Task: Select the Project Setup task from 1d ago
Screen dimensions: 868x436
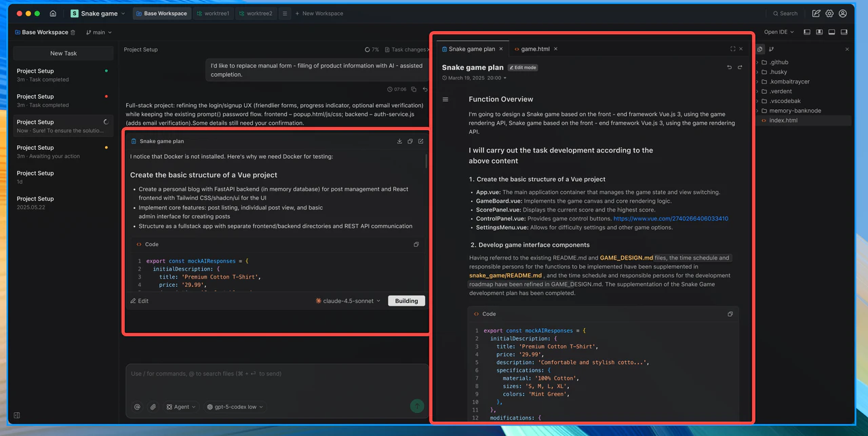Action: (x=63, y=177)
